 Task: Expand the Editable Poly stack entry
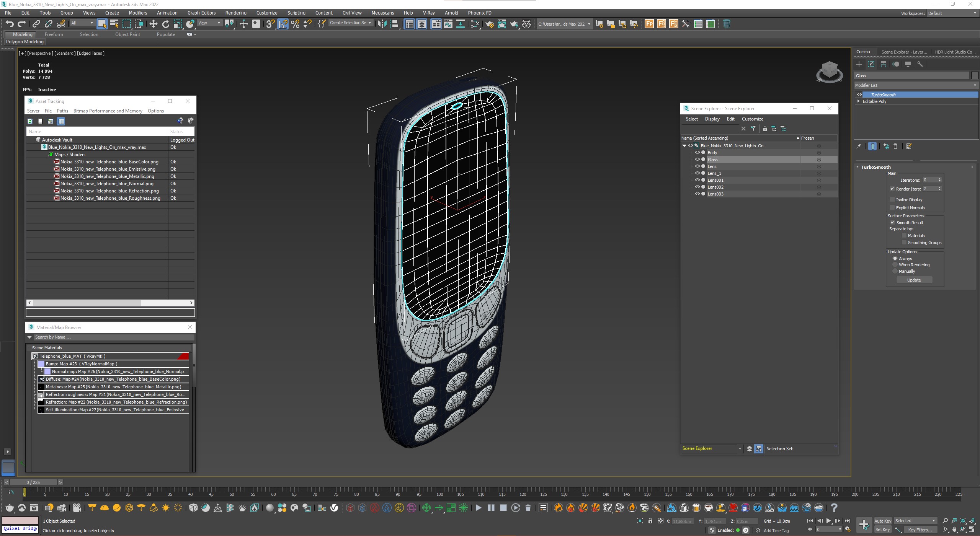(x=859, y=101)
